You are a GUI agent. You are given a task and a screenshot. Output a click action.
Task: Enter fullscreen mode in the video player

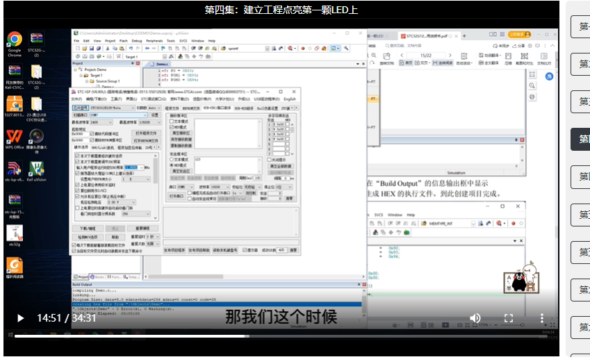pyautogui.click(x=509, y=318)
